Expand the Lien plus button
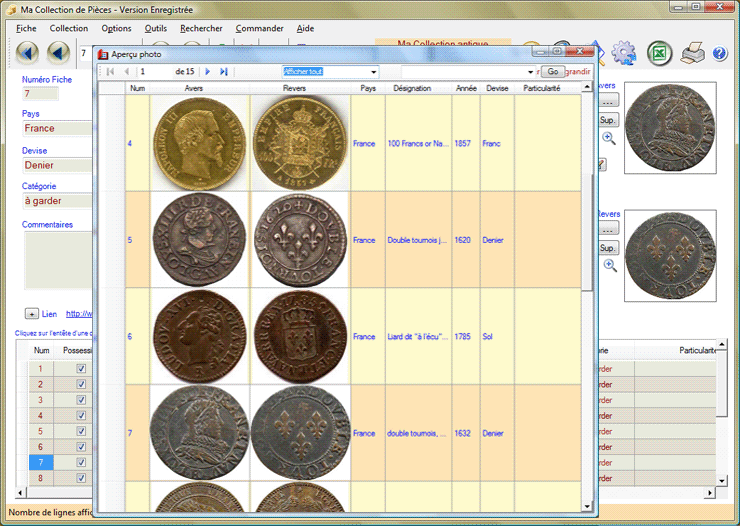Viewport: 740px width, 526px height. point(32,314)
